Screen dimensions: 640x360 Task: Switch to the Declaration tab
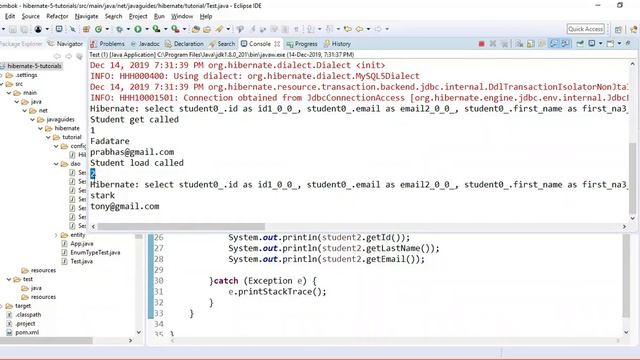[184, 44]
